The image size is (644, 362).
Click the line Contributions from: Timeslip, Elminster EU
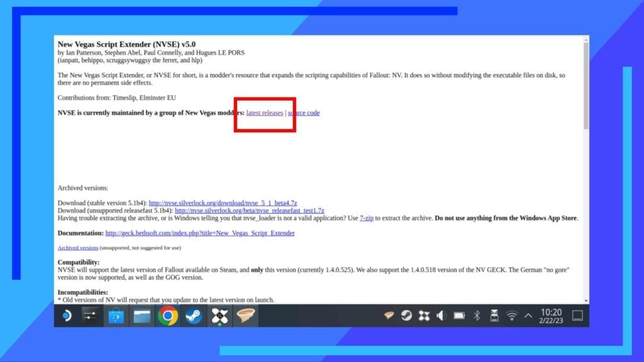[116, 97]
